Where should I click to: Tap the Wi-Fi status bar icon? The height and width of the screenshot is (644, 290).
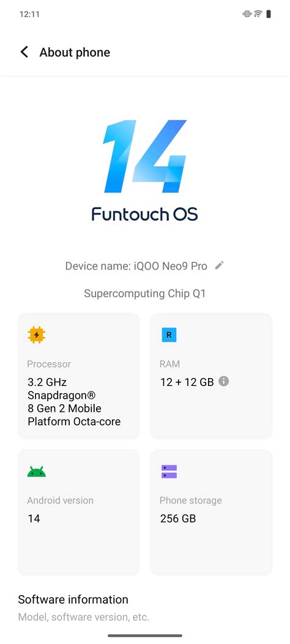[258, 14]
